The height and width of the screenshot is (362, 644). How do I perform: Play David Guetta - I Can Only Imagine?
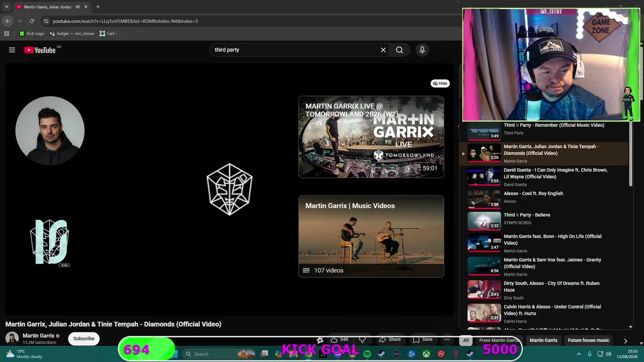(x=545, y=176)
